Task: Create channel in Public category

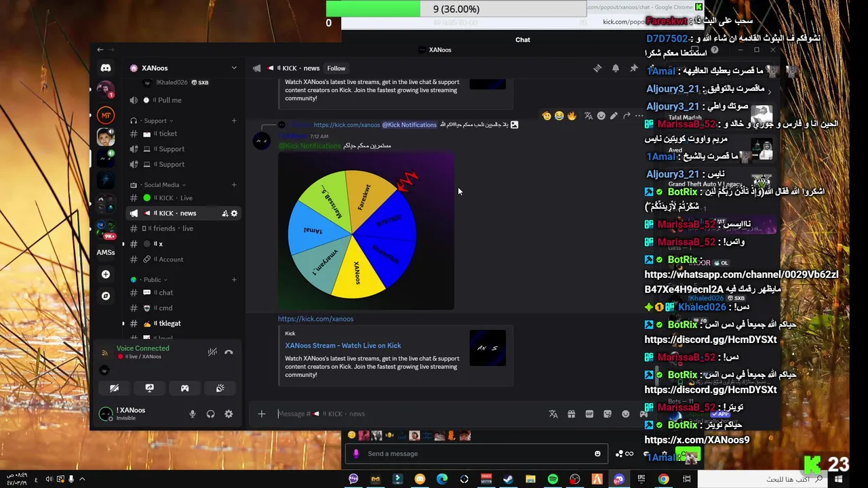Action: 234,280
